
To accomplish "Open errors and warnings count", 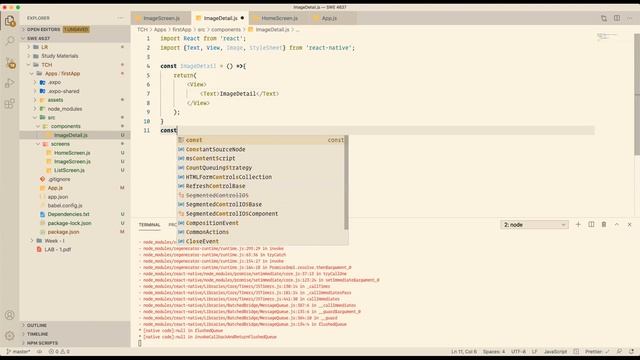I will point(59,351).
